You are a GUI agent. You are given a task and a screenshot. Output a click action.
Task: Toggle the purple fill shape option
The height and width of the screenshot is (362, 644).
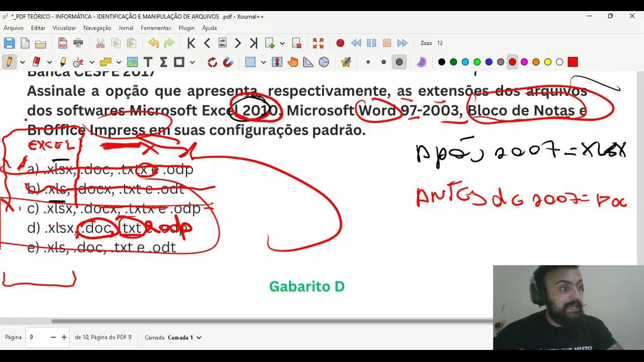422,62
